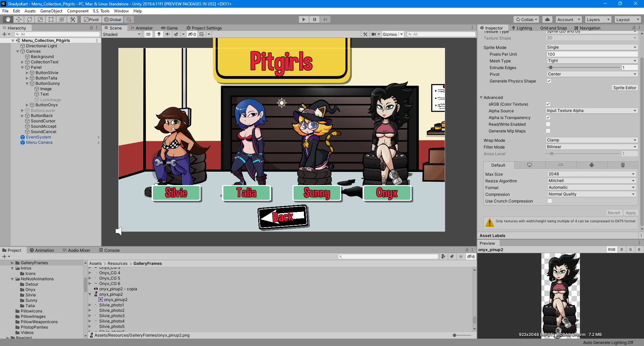Open the scene camera settings icon
Screen dimensions: 644x346
[x=374, y=34]
